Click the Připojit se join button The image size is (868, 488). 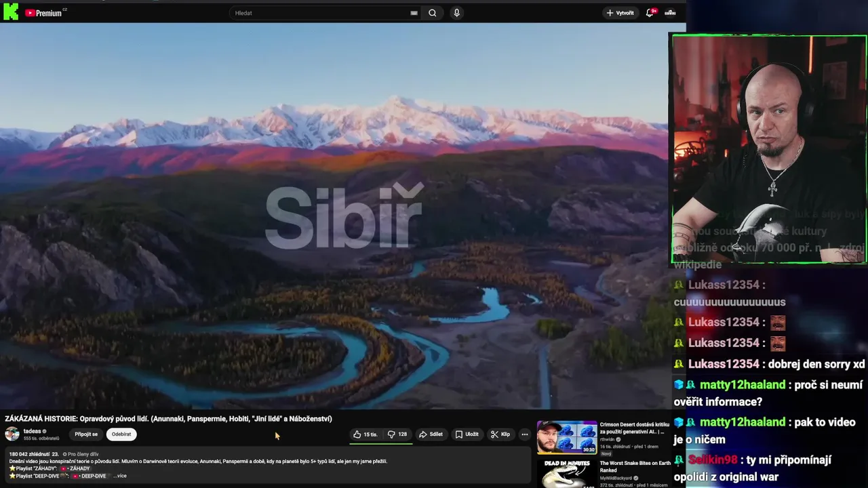(x=86, y=434)
